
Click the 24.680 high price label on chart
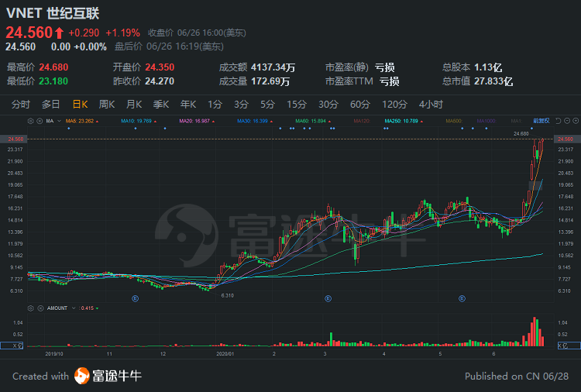[x=521, y=134]
